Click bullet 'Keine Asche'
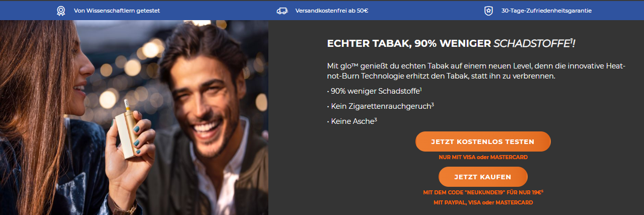644x215 pixels. pos(352,122)
